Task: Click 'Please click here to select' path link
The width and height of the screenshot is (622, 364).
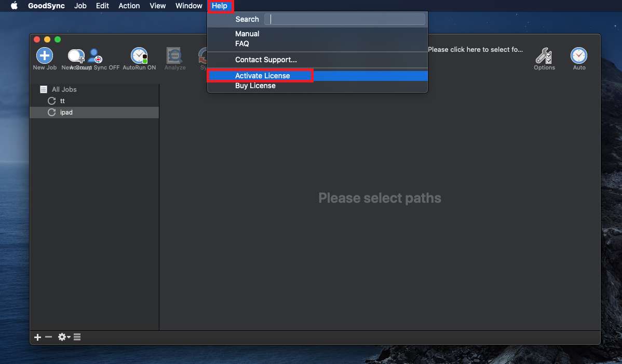Action: point(475,50)
